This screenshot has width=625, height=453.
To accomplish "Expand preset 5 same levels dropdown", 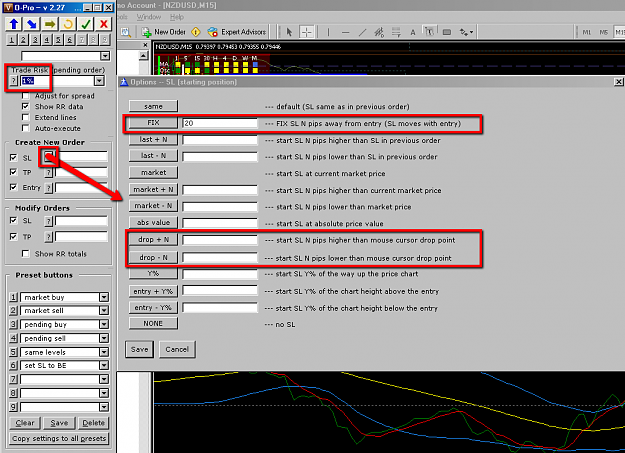I will (104, 352).
